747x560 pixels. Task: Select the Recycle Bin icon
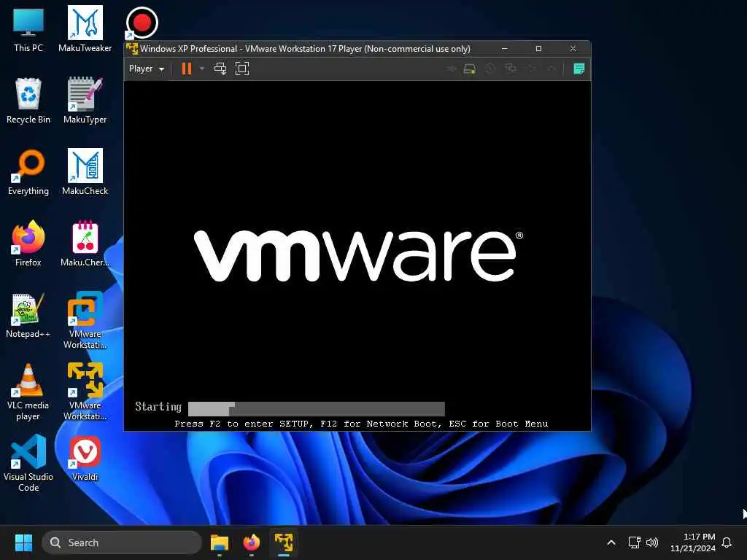28,101
